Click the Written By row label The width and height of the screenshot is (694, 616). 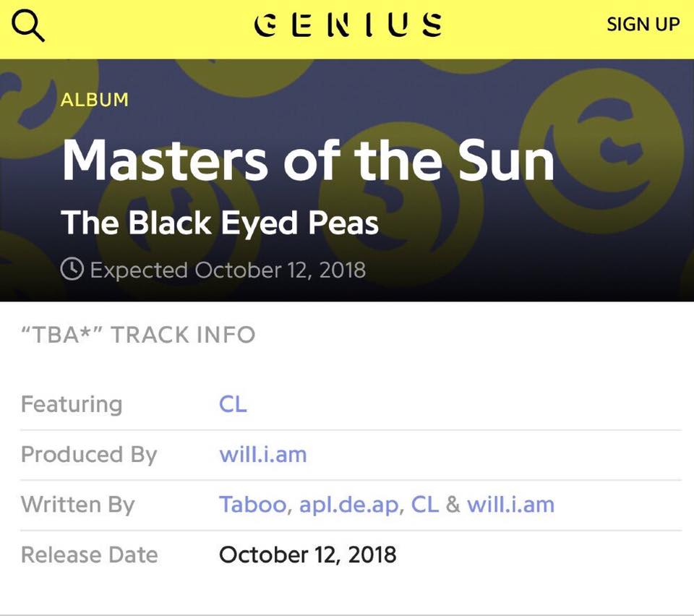coord(78,504)
